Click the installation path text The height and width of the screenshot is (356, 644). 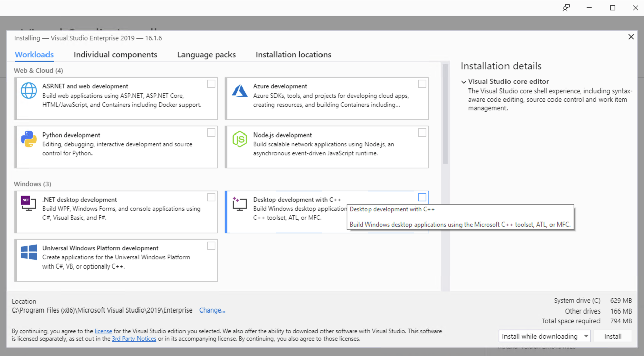point(102,310)
